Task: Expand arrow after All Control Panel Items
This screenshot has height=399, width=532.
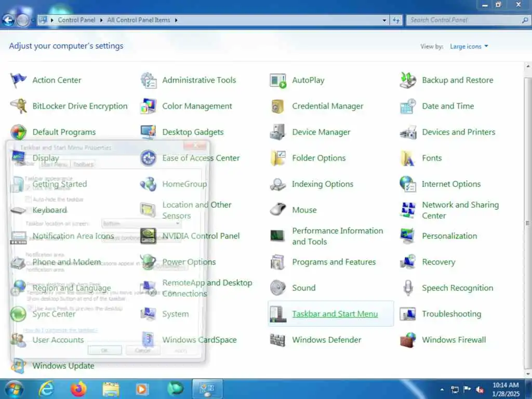Action: [x=176, y=20]
